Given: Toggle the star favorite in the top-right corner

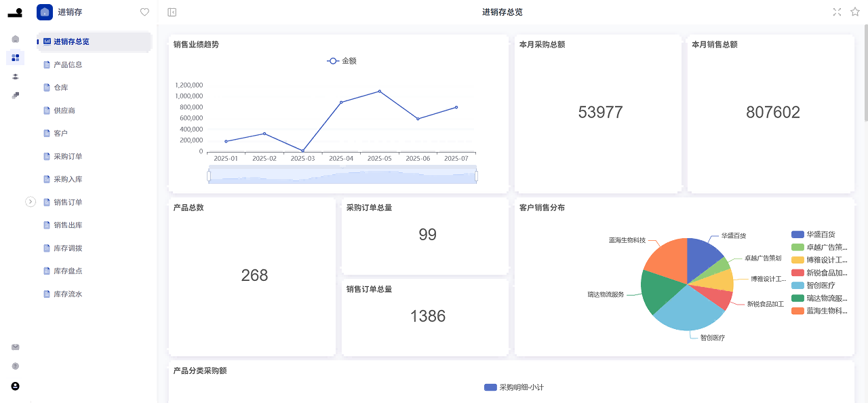Looking at the screenshot, I should click(x=854, y=12).
